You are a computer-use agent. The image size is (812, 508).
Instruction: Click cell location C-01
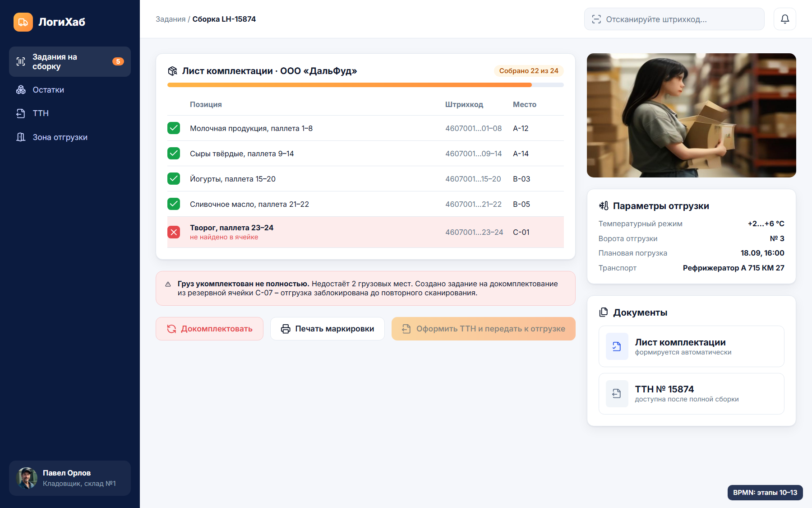tap(521, 232)
